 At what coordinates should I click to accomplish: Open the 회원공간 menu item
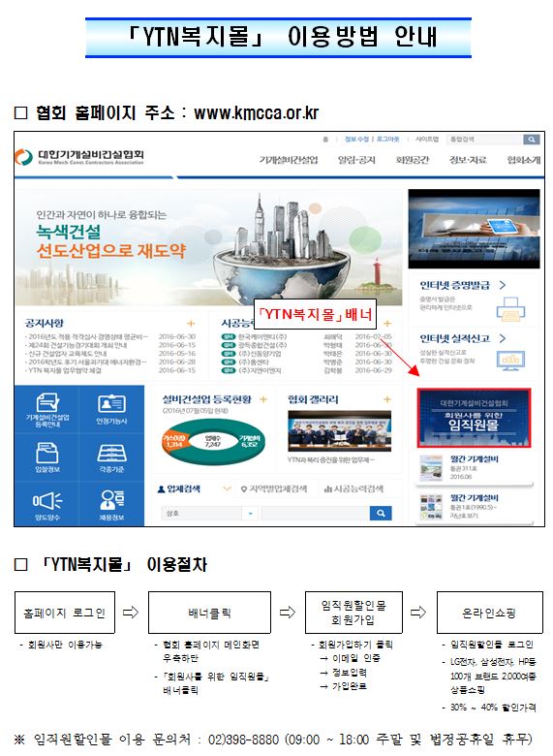click(412, 160)
